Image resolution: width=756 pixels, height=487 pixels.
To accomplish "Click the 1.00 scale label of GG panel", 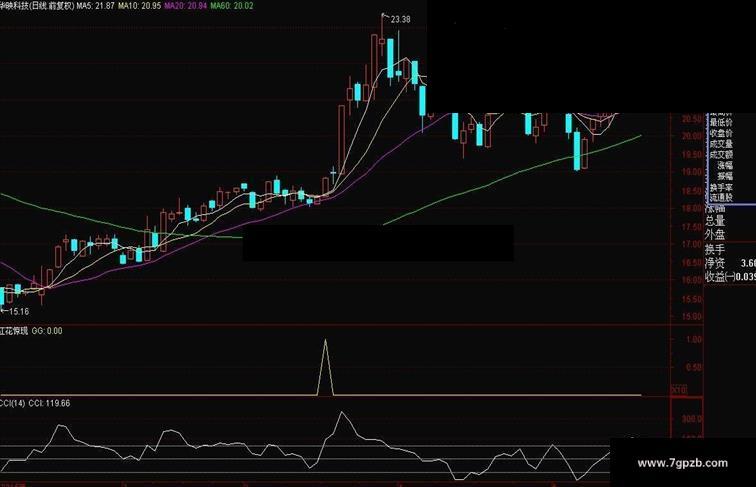I will click(x=694, y=339).
